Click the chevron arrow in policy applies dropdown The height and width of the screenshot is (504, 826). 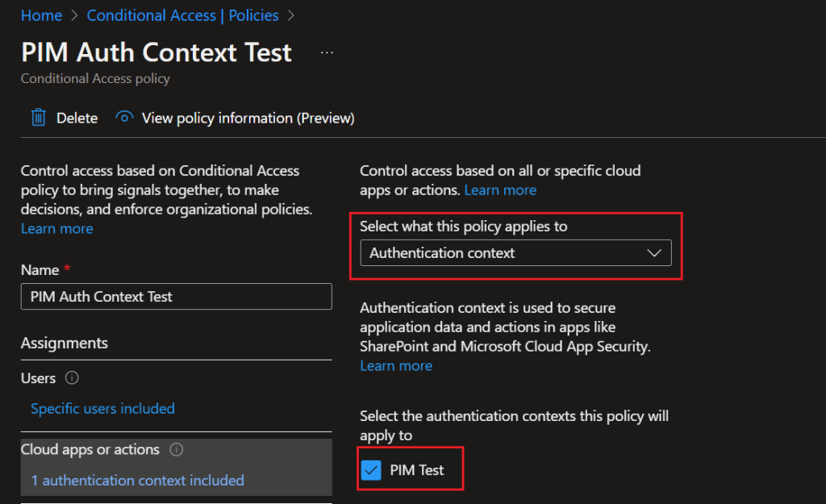click(654, 253)
